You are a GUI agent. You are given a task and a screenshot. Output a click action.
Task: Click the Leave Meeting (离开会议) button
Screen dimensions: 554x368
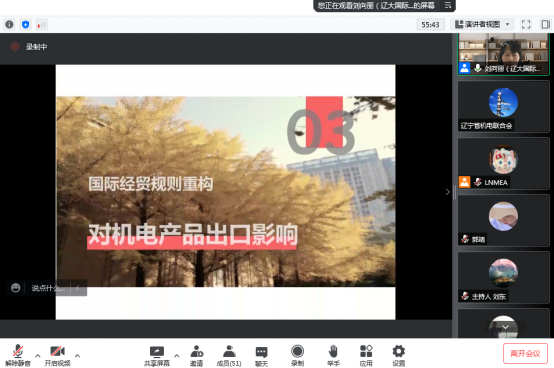tap(525, 354)
